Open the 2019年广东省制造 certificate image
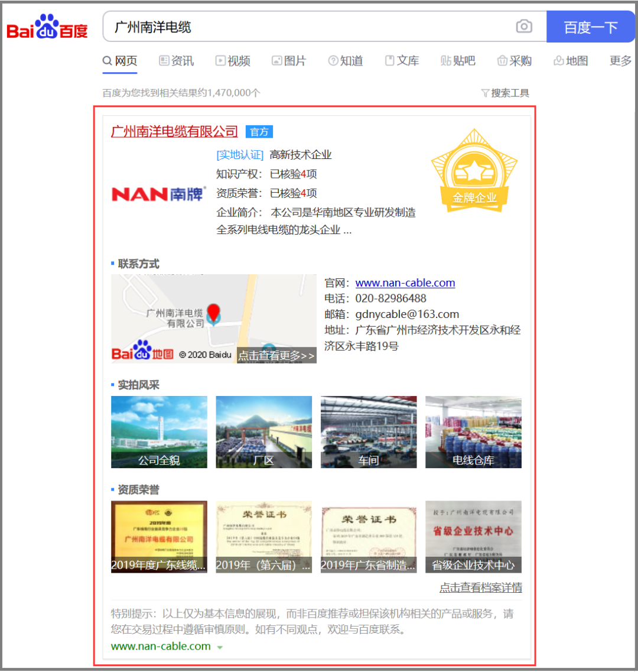The image size is (638, 672). coord(369,537)
